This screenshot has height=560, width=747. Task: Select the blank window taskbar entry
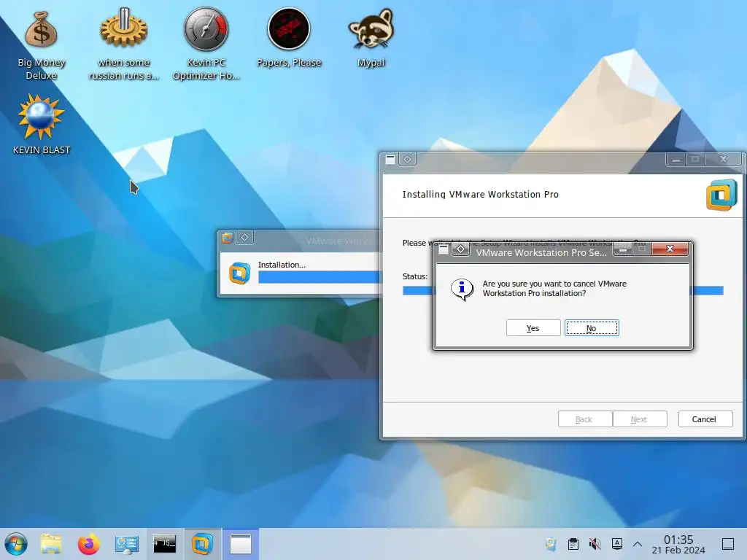pyautogui.click(x=241, y=544)
